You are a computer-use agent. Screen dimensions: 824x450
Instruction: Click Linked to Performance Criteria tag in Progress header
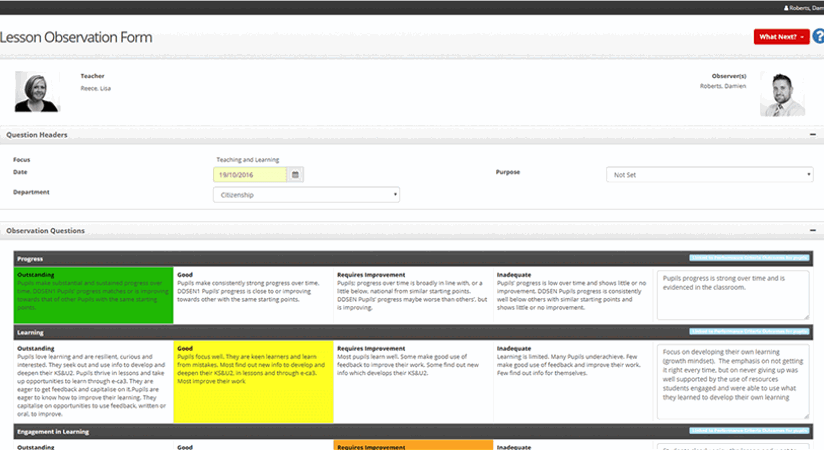coord(749,258)
